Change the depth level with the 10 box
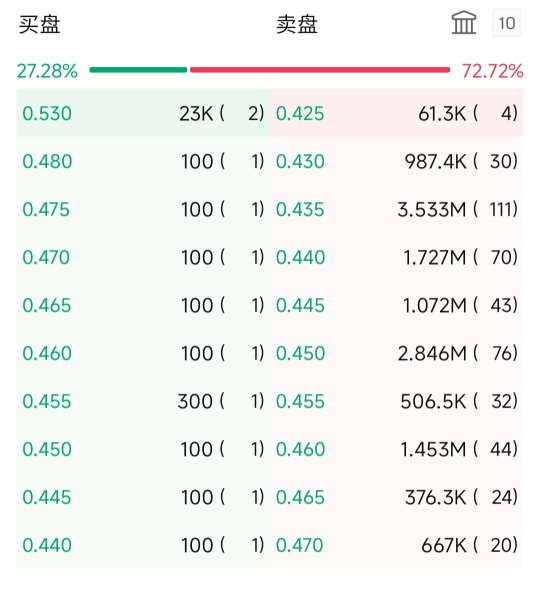Screen dimensions: 540x593 click(x=506, y=23)
